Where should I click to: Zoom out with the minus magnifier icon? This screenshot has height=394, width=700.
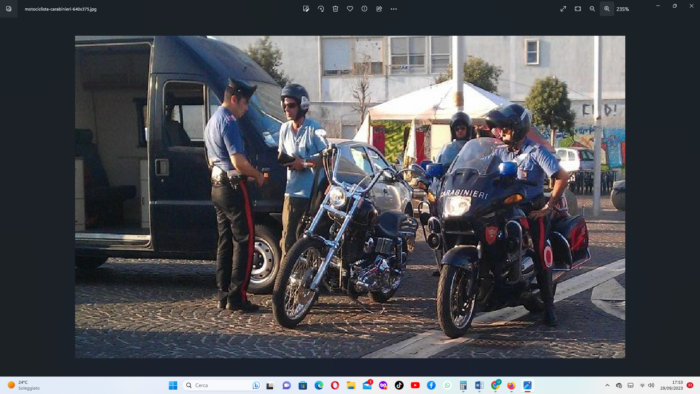click(592, 9)
